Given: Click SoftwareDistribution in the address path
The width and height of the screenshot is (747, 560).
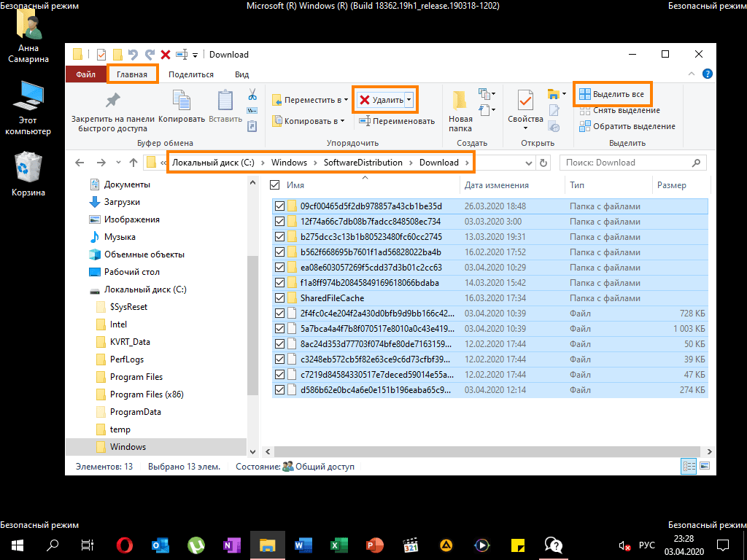Looking at the screenshot, I should tap(363, 163).
